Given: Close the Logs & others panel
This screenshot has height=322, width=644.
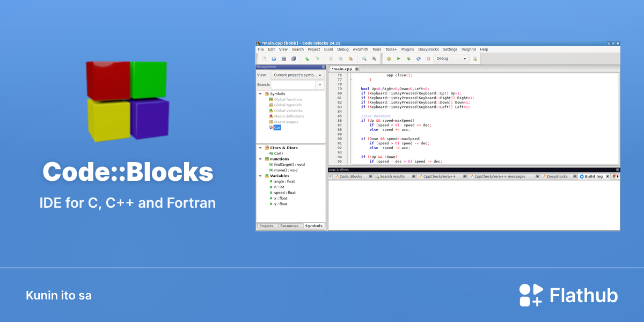Looking at the screenshot, I should 618,170.
